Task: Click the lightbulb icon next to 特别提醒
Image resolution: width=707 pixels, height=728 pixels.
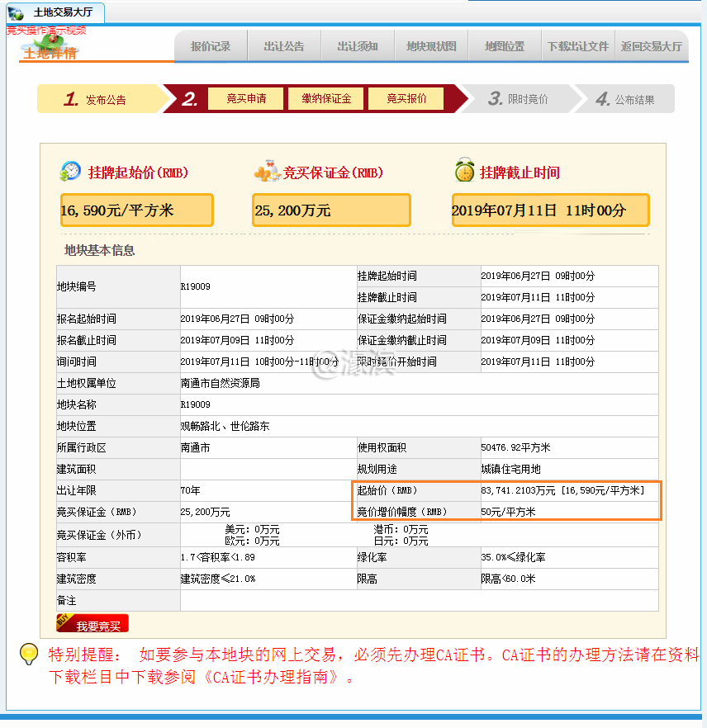Action: click(x=29, y=655)
